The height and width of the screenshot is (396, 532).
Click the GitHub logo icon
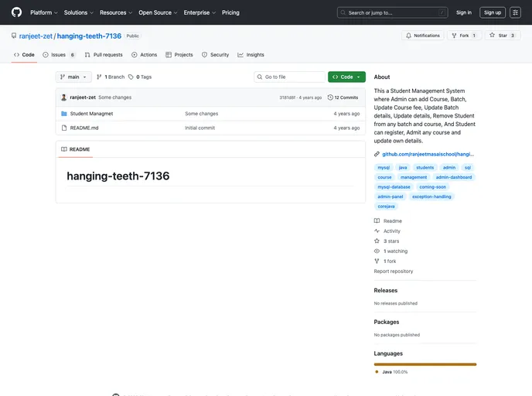coord(16,12)
